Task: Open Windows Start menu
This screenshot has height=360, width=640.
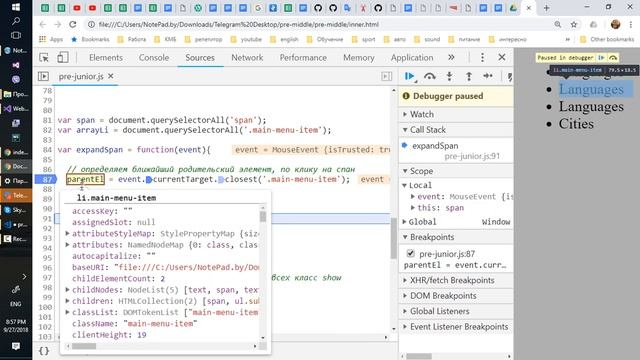Action: point(16,7)
